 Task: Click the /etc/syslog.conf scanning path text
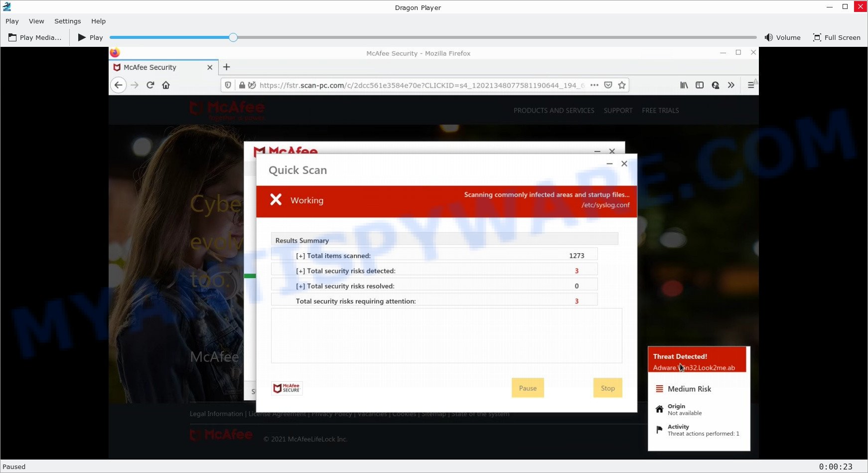[x=605, y=205]
